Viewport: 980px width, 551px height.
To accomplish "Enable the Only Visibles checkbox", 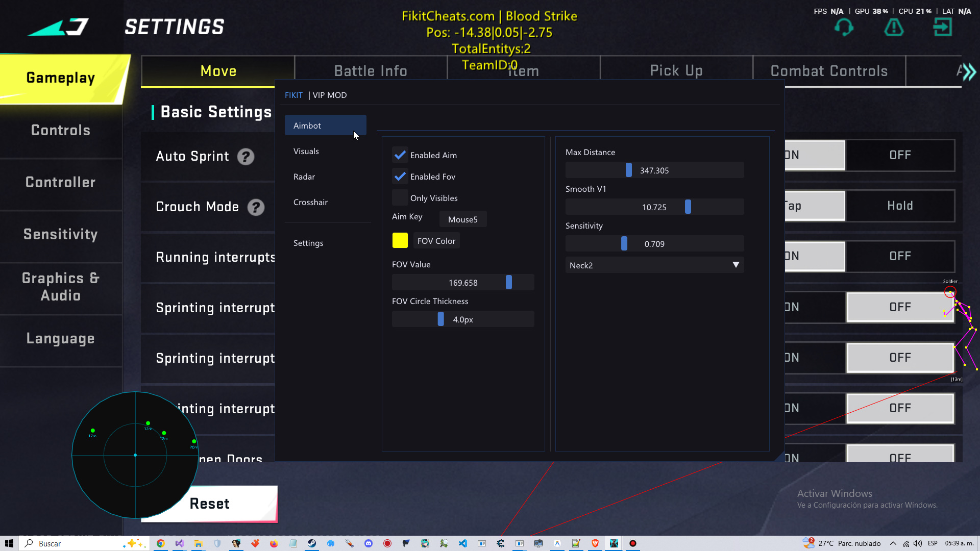I will click(400, 198).
